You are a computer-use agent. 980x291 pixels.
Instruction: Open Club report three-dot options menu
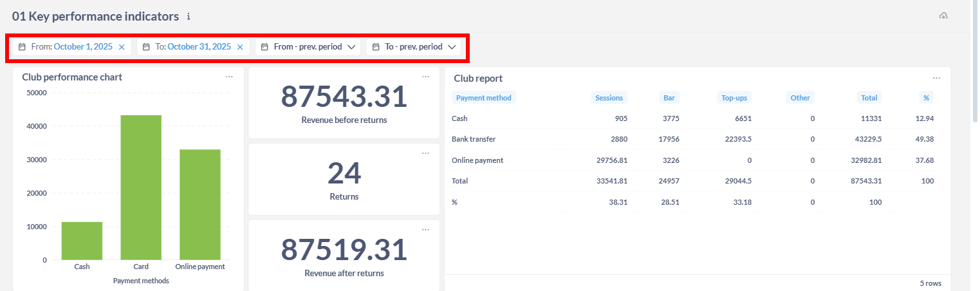point(936,78)
